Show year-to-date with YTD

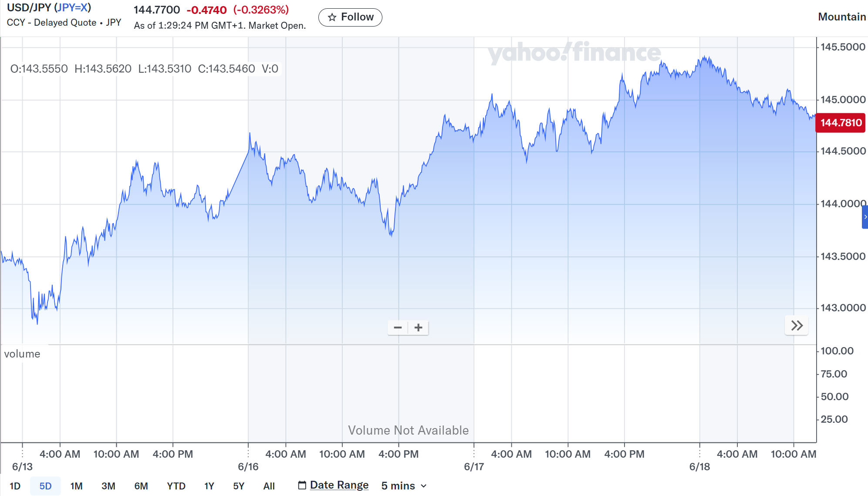tap(176, 486)
